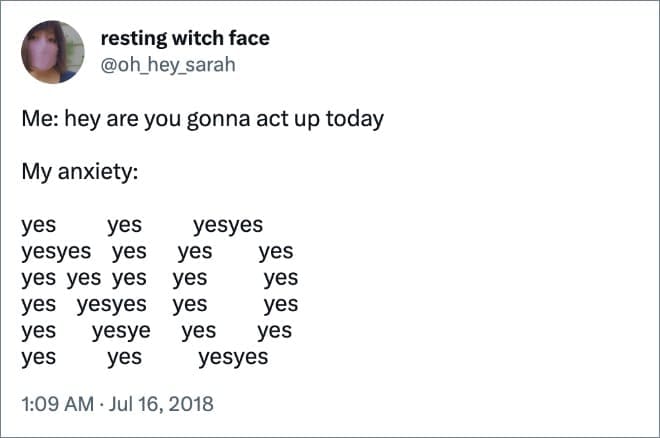660x438 pixels.
Task: Click "yesyes" starting the second yes row
Action: click(x=56, y=252)
